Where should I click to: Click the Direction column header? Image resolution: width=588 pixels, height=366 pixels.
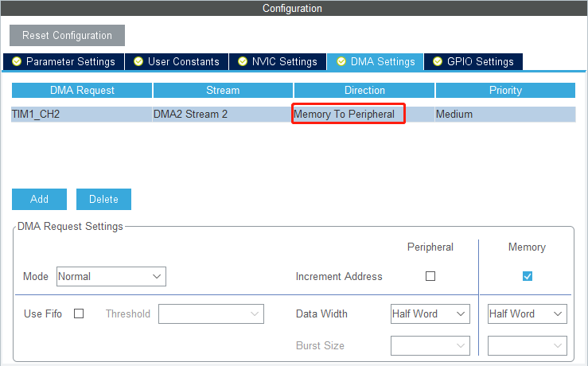[364, 91]
